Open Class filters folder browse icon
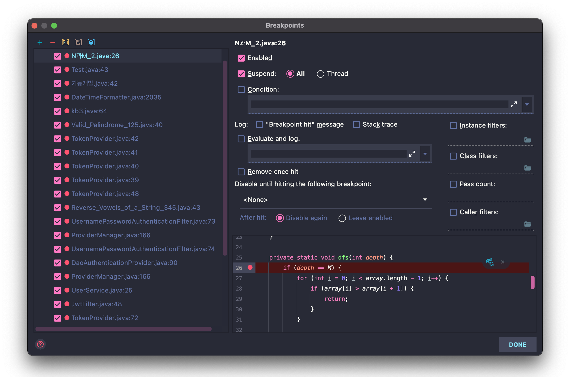 point(527,168)
